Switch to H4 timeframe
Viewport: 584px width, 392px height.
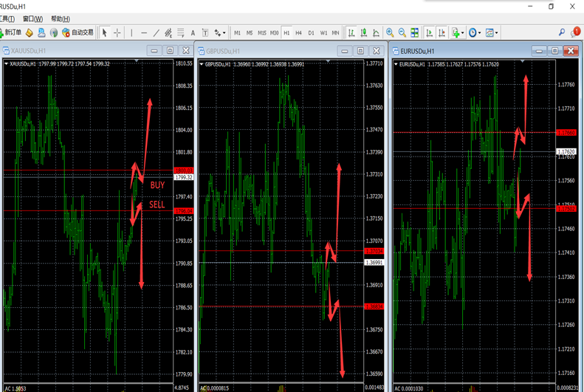(299, 32)
